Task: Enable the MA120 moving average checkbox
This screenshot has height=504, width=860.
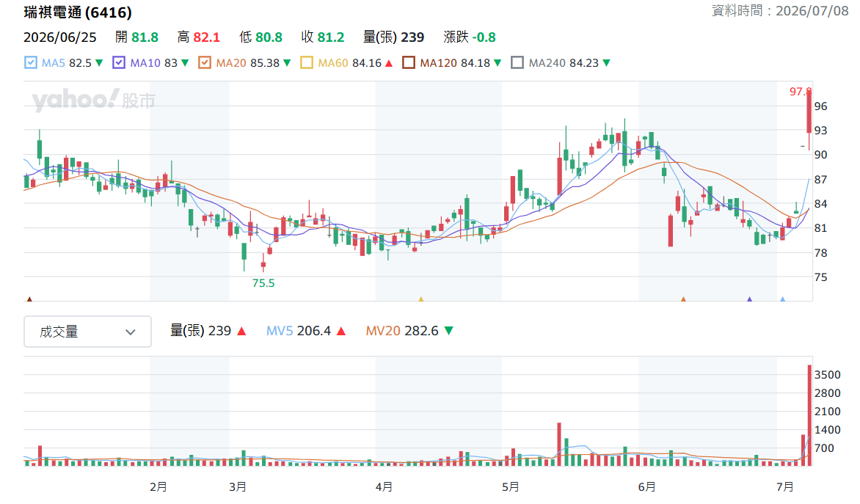Action: (x=409, y=62)
